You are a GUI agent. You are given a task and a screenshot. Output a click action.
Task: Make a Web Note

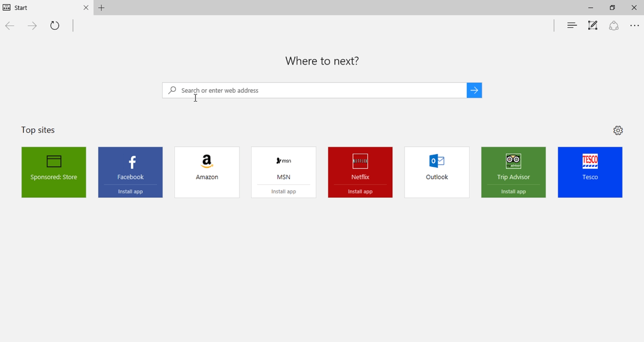[593, 26]
